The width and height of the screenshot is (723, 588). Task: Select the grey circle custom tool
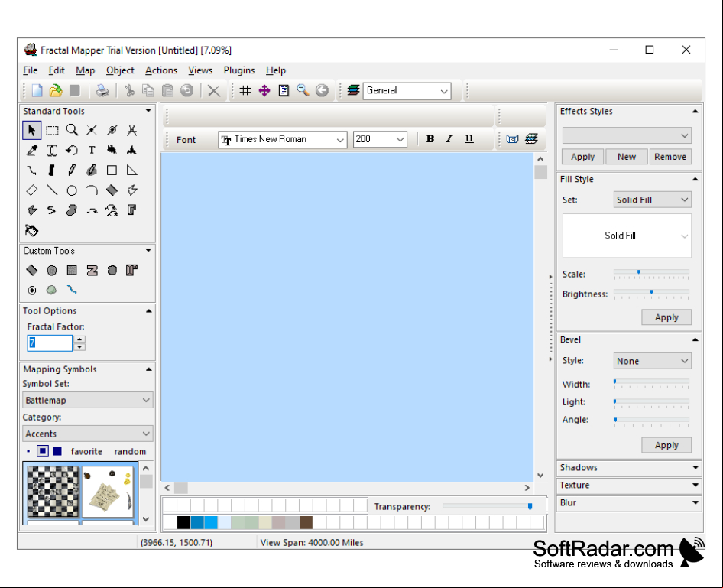click(x=52, y=270)
